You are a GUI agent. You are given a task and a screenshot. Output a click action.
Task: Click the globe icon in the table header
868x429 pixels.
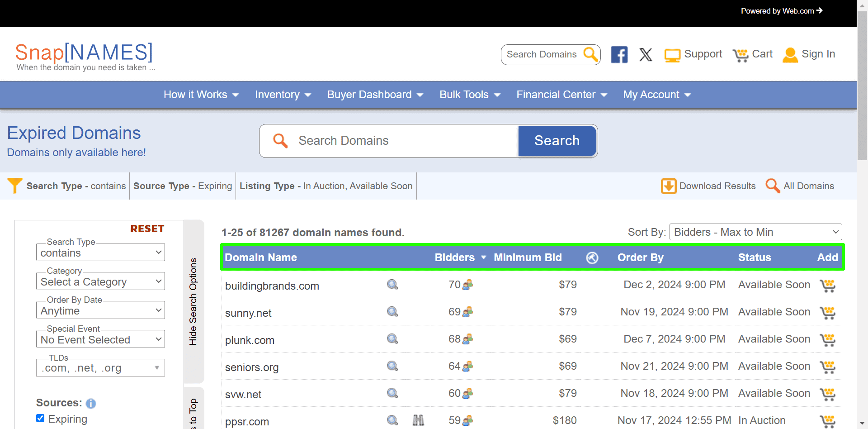click(592, 257)
